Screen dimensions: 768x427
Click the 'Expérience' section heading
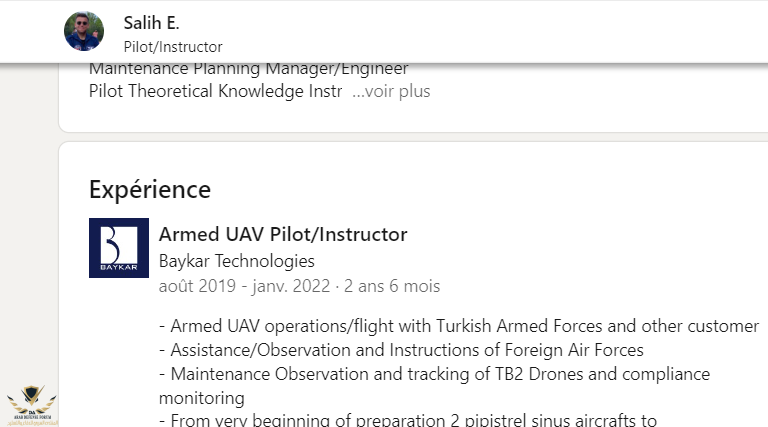click(150, 189)
